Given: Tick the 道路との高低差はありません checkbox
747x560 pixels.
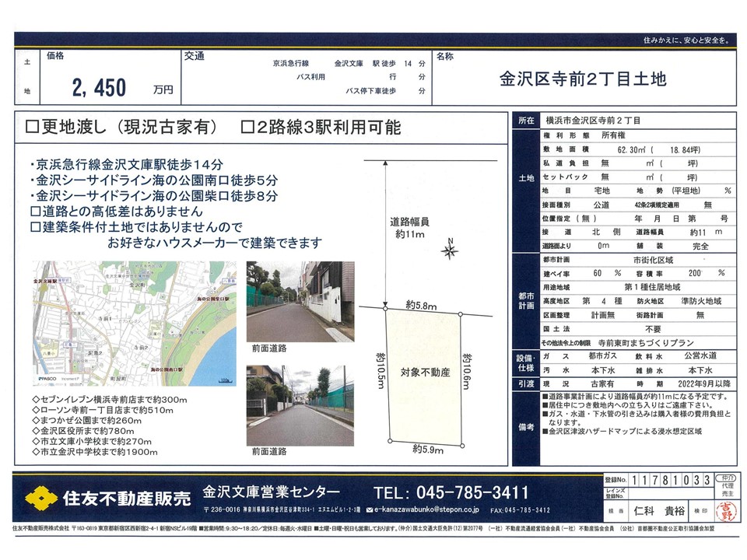Looking at the screenshot, I should [x=33, y=211].
